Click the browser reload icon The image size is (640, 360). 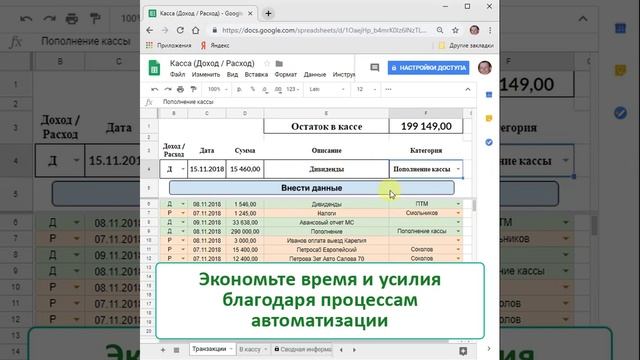[x=180, y=30]
